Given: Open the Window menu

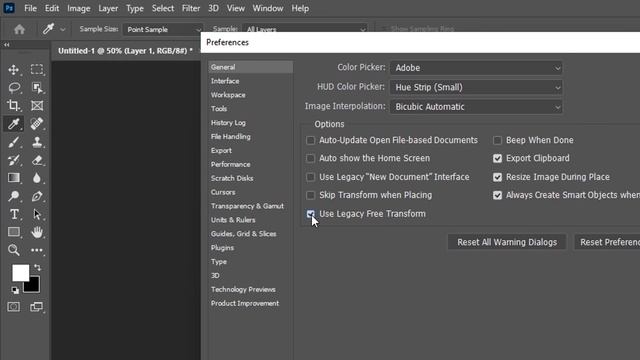Looking at the screenshot, I should pyautogui.click(x=268, y=8).
